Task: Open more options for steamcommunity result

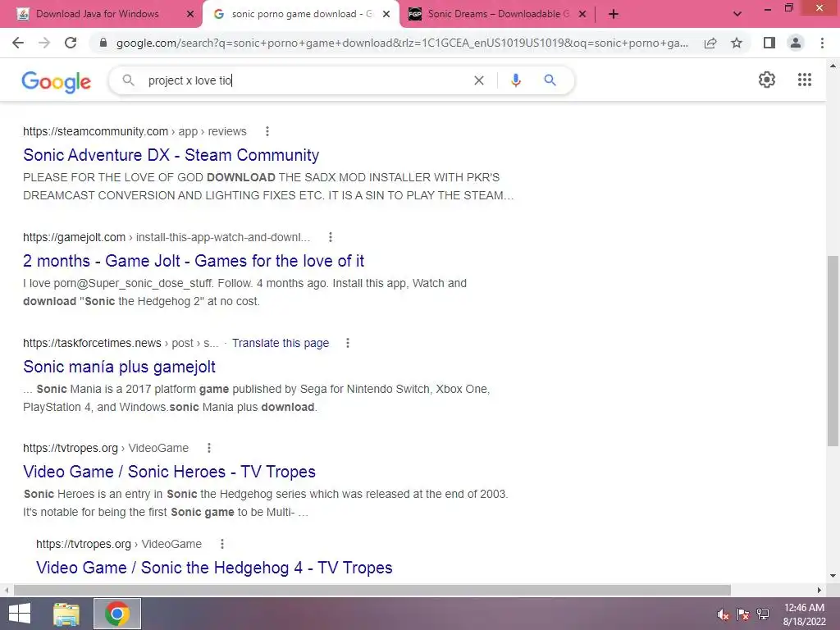Action: [x=267, y=131]
